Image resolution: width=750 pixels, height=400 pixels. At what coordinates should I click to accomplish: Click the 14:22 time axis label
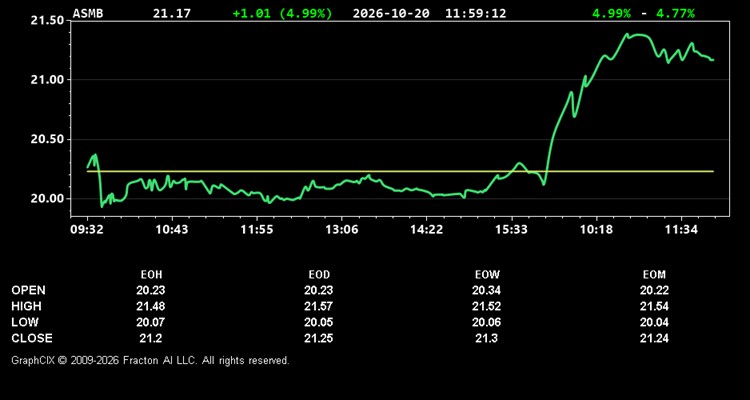(x=427, y=230)
